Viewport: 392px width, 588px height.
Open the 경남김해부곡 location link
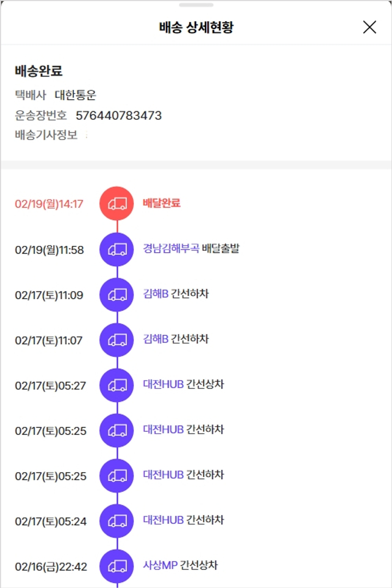tap(171, 249)
